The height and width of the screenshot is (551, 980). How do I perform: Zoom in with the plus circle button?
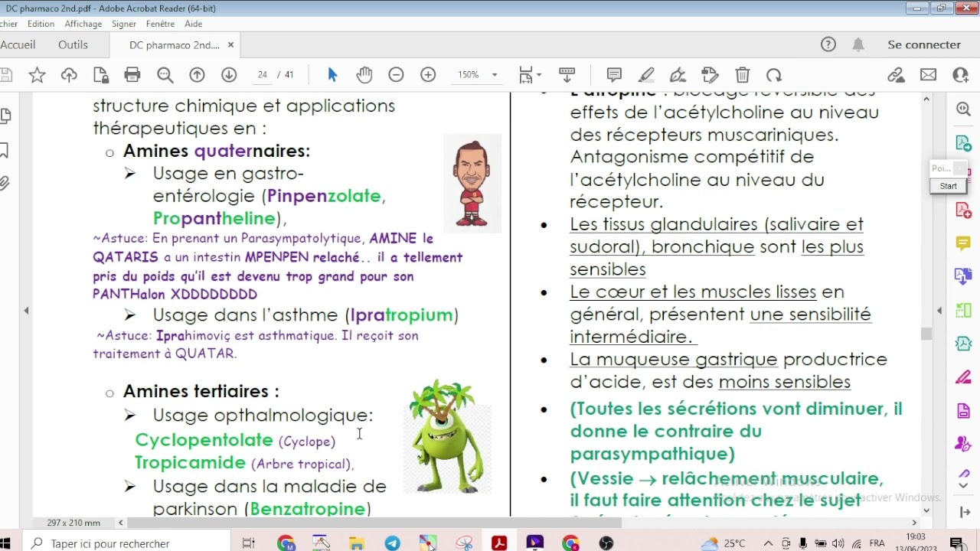click(428, 75)
